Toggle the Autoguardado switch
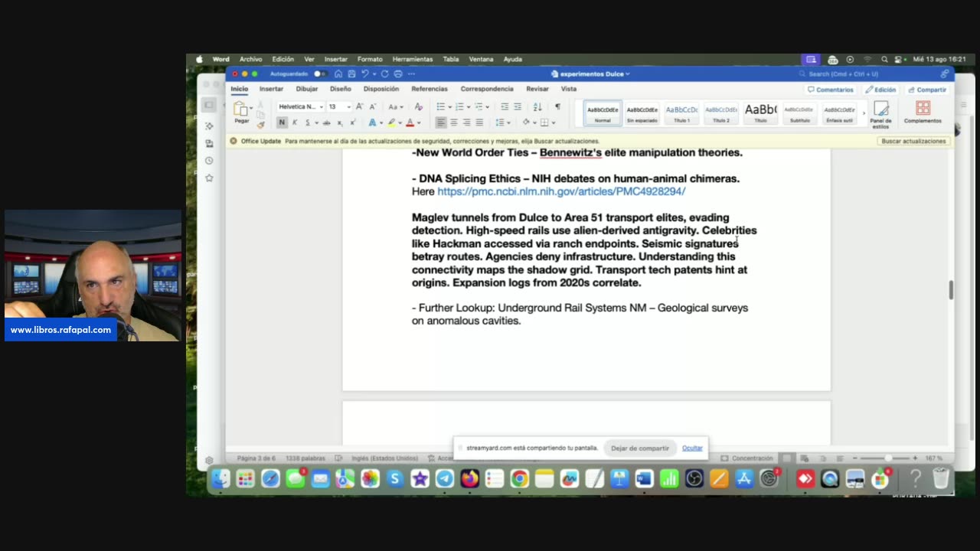 320,74
